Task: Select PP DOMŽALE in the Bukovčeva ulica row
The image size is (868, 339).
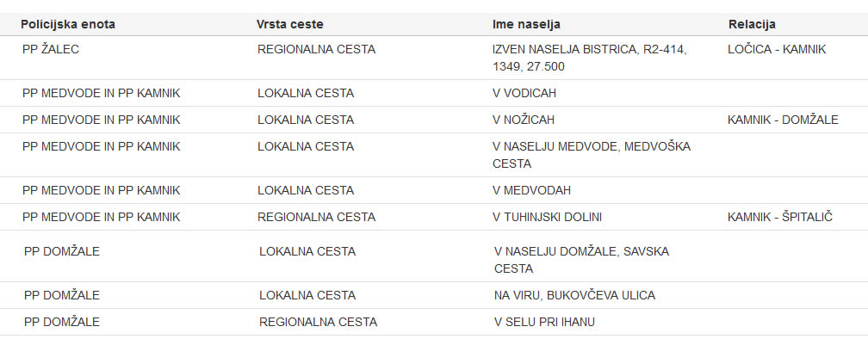Action: click(x=62, y=295)
